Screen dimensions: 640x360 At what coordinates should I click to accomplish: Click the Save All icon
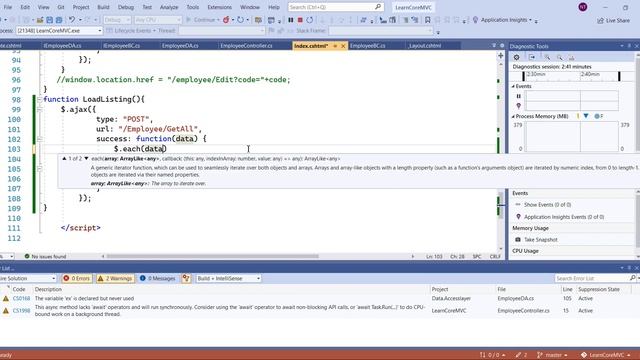59,20
